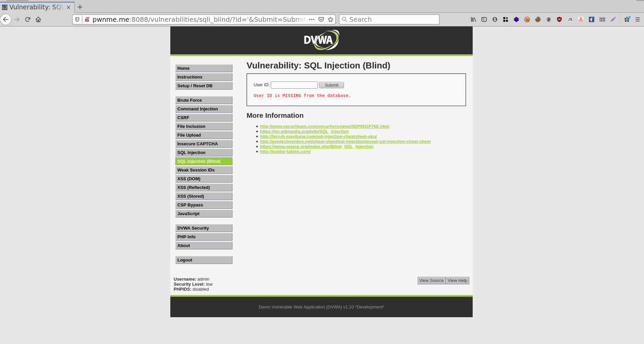This screenshot has height=344, width=644.
Task: Open the tracking protection shield icon
Action: click(x=77, y=20)
